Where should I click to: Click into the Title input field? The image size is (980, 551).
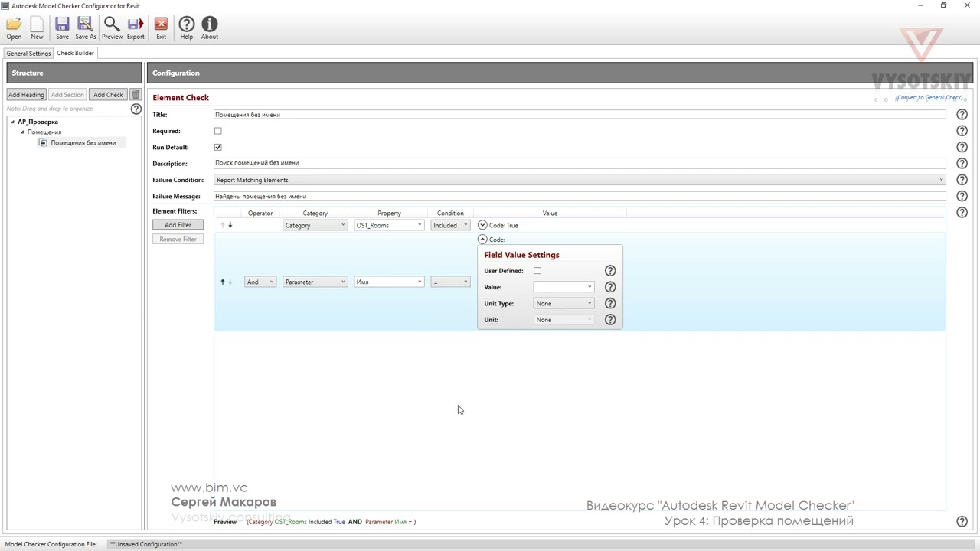tap(580, 115)
